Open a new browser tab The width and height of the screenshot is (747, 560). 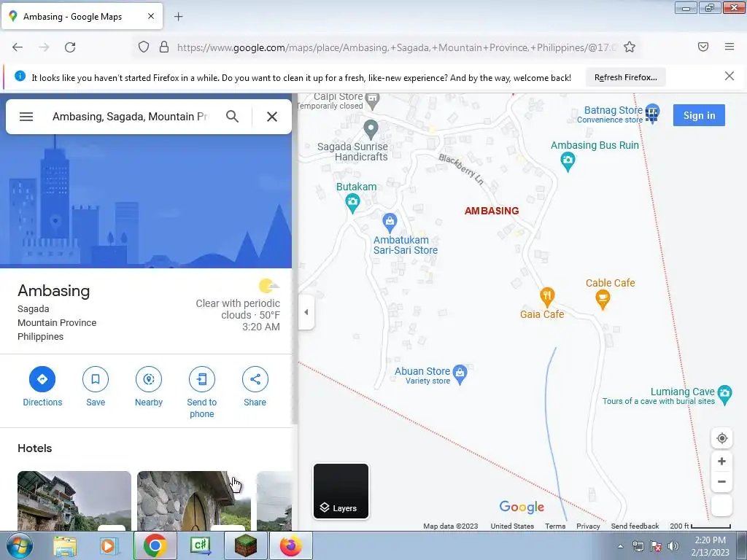coord(178,17)
